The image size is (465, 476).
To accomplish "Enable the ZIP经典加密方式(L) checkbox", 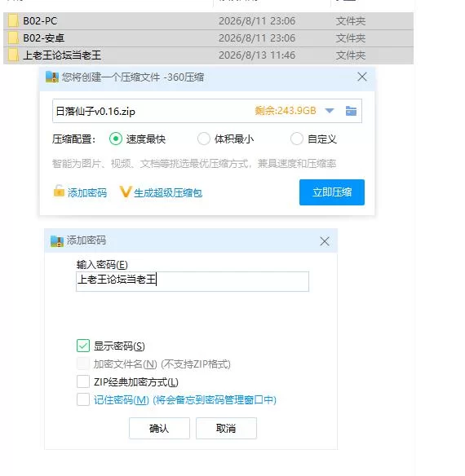I will (x=83, y=381).
